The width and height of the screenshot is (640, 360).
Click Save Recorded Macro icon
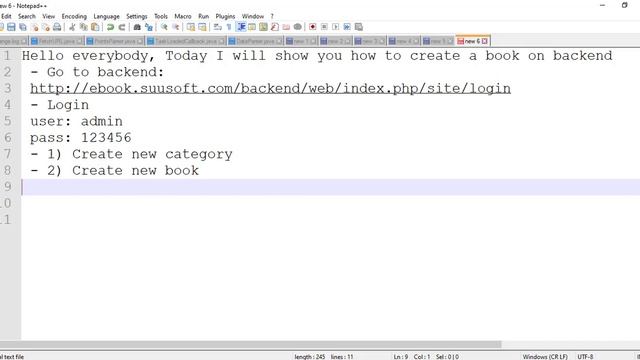pyautogui.click(x=359, y=27)
